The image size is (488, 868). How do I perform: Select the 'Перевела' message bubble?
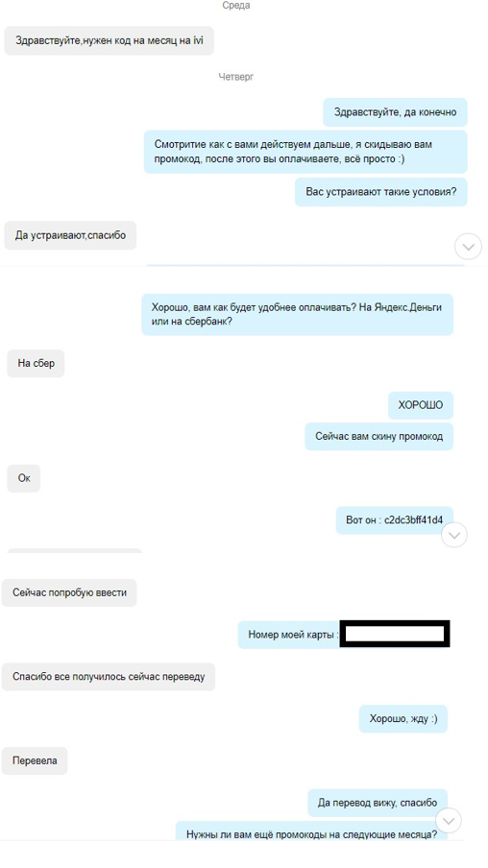pos(35,760)
